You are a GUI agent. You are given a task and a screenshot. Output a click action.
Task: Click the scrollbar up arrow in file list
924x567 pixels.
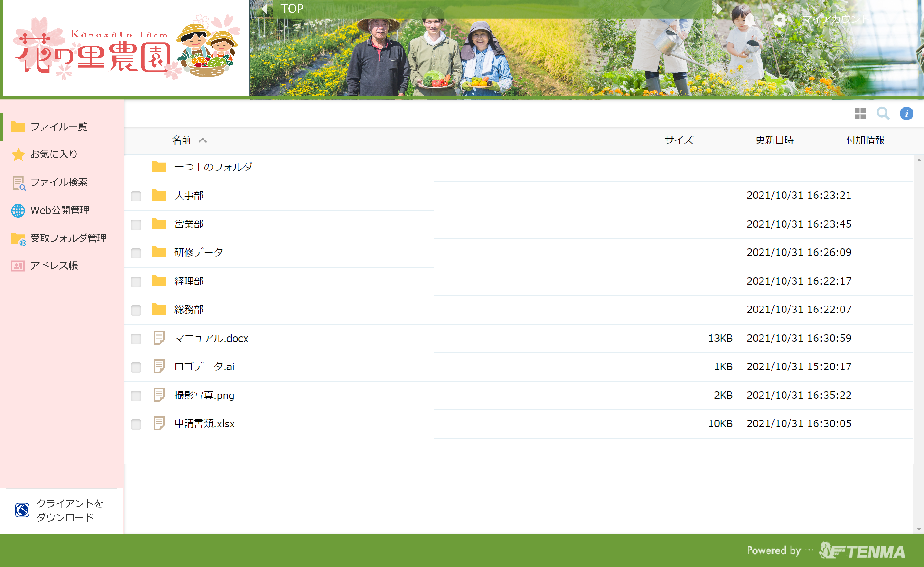pos(919,160)
